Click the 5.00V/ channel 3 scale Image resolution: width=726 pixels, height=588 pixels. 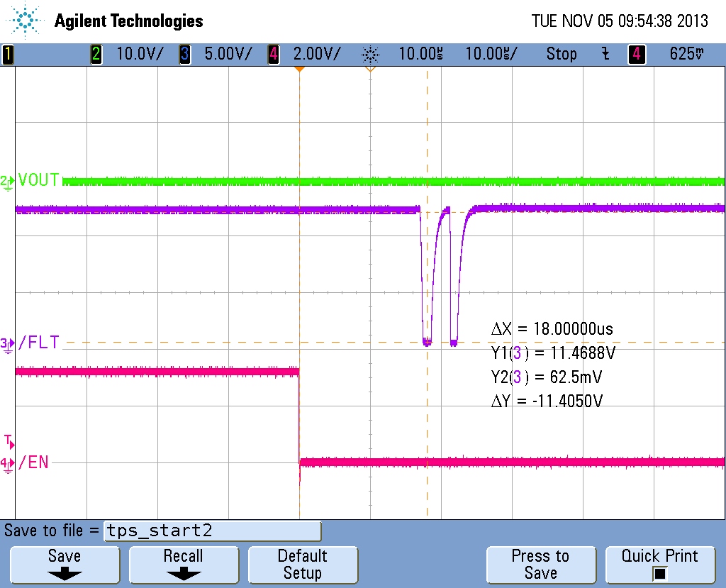[228, 54]
